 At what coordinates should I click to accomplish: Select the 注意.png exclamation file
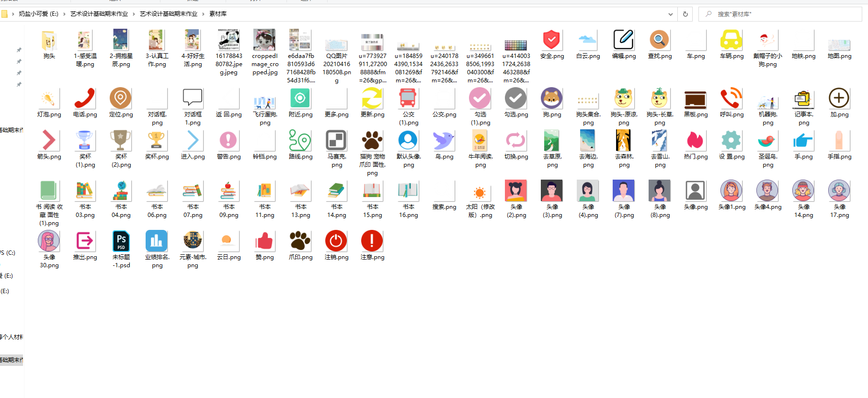point(372,241)
